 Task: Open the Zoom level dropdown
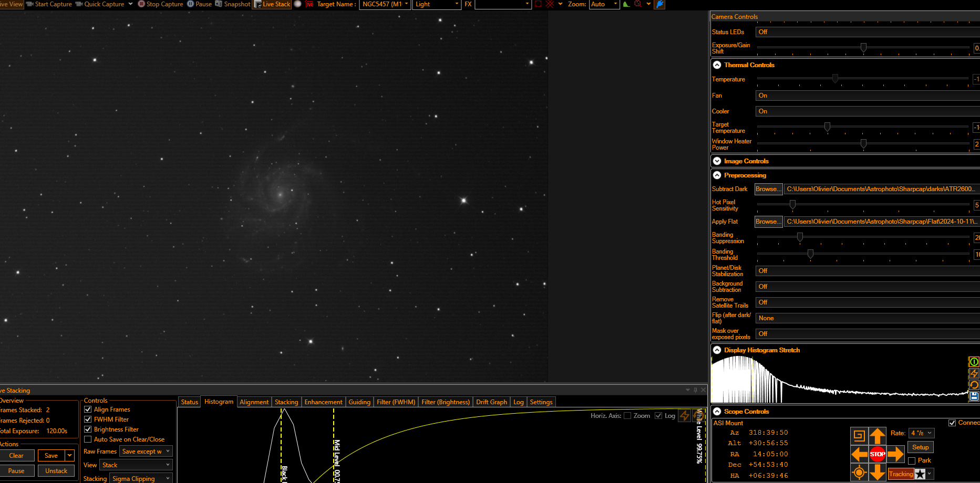coord(604,4)
